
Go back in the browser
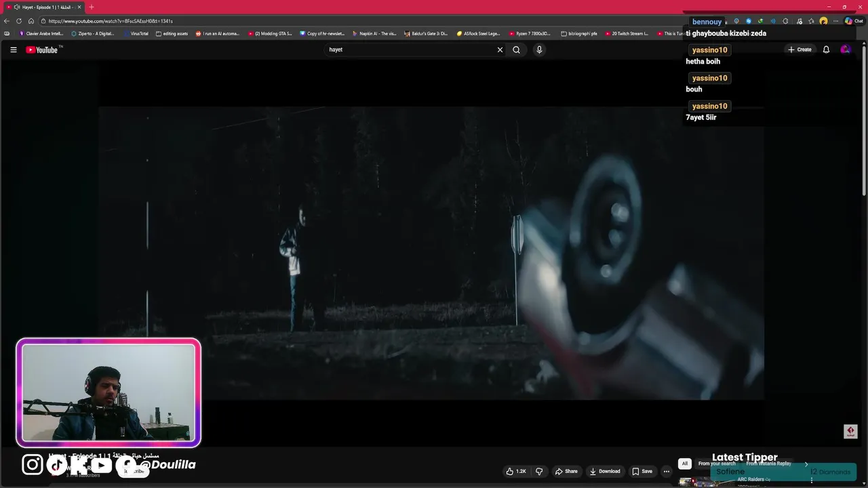click(7, 21)
